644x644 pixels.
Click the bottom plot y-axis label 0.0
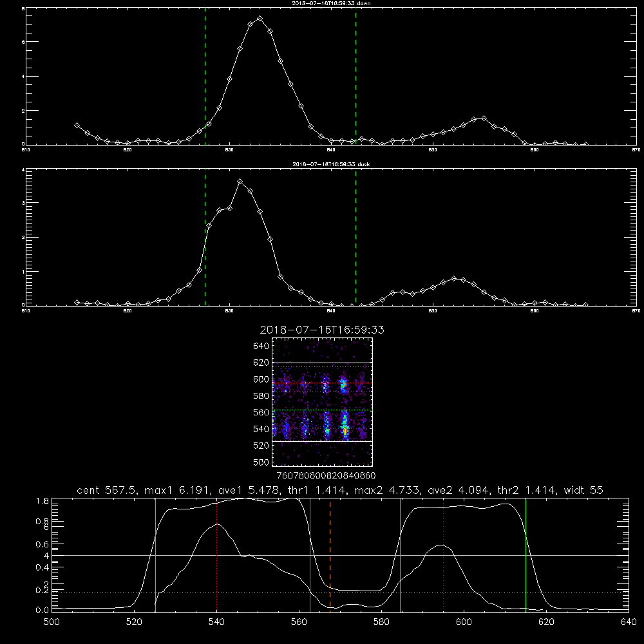pyautogui.click(x=43, y=611)
